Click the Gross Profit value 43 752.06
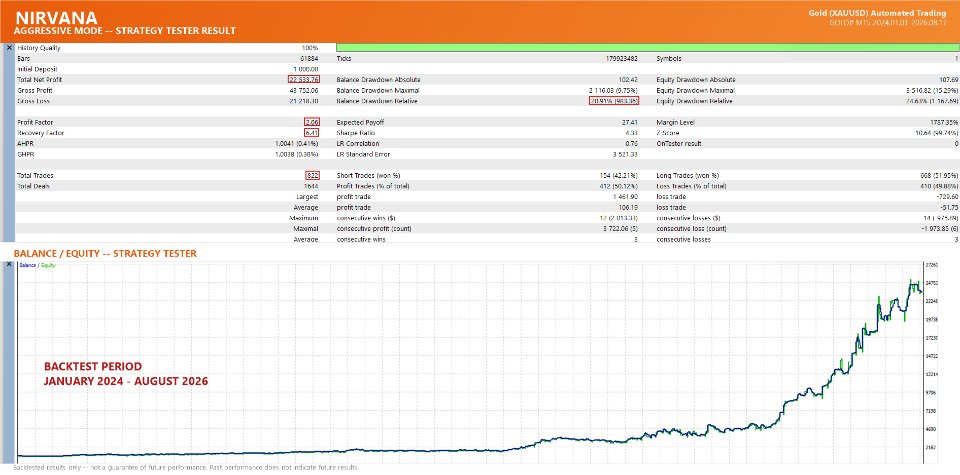This screenshot has width=960, height=475. point(305,90)
